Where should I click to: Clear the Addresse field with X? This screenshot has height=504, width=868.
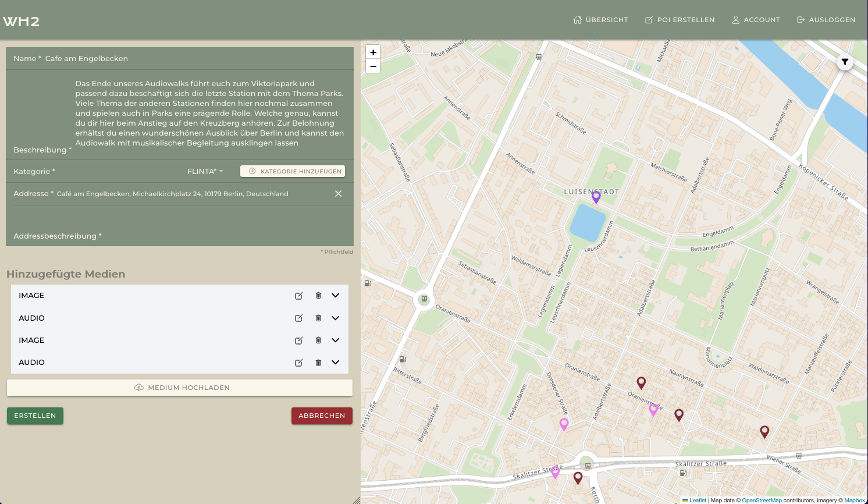(338, 194)
